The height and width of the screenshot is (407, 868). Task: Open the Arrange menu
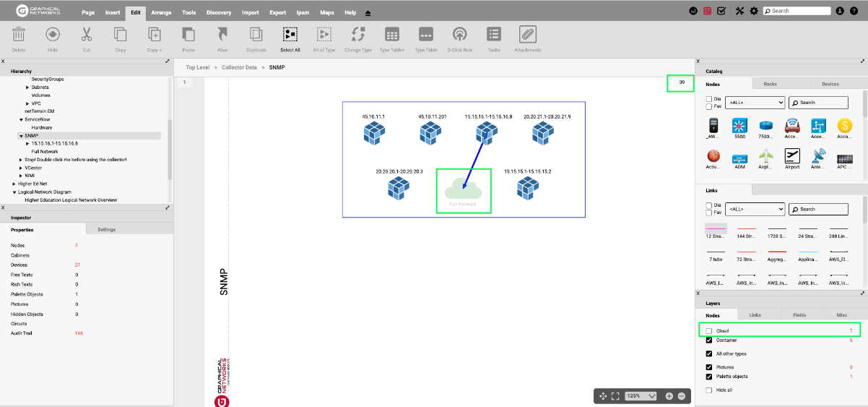pyautogui.click(x=161, y=12)
